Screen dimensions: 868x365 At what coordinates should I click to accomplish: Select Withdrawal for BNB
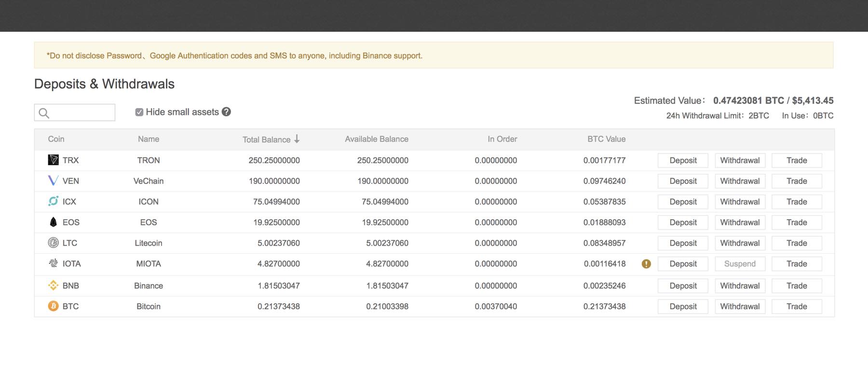(x=740, y=286)
